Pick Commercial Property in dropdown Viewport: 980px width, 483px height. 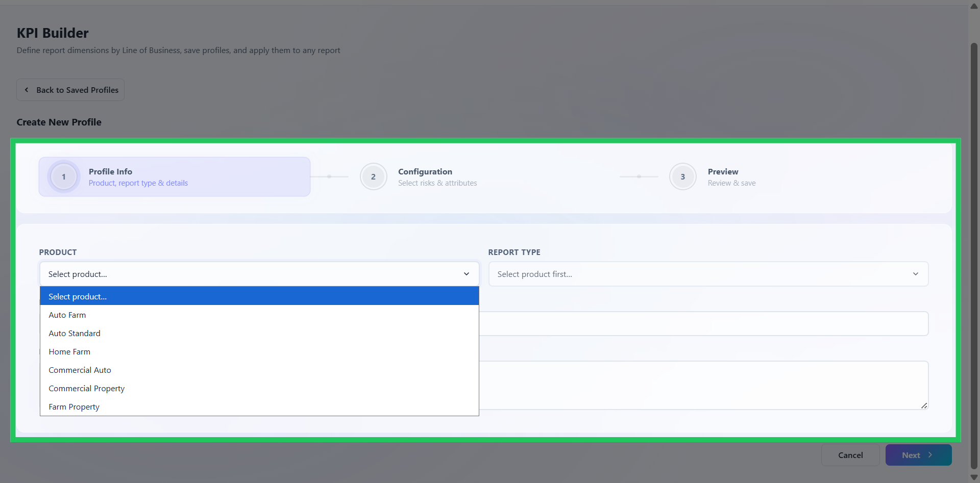(259, 389)
